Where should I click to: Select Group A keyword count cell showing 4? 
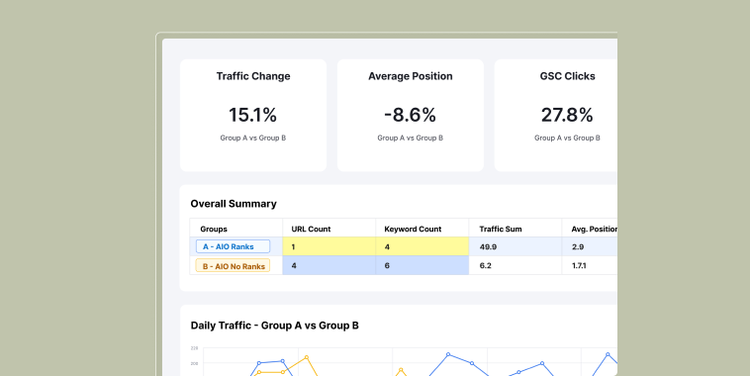point(422,246)
